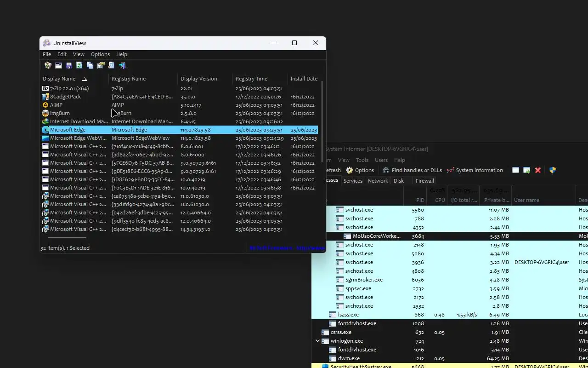Sort by the Registry Name column header
Viewport: 588px width, 368px height.
coord(143,79)
